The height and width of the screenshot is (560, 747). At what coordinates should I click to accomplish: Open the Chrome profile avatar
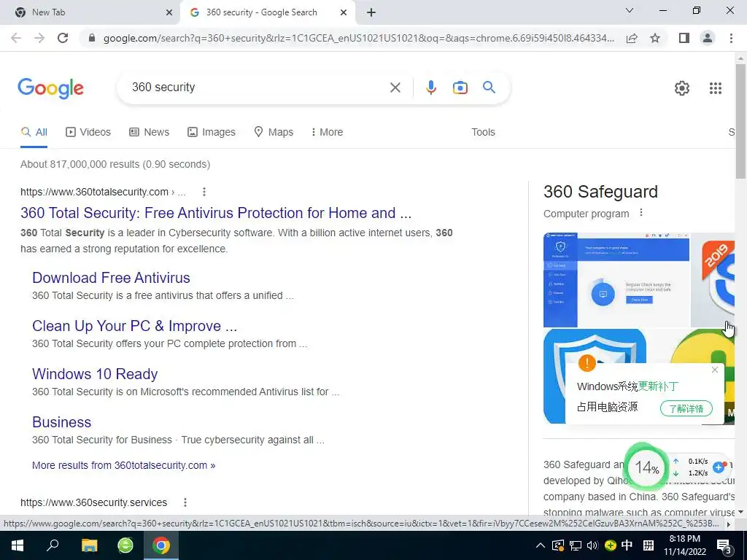708,38
